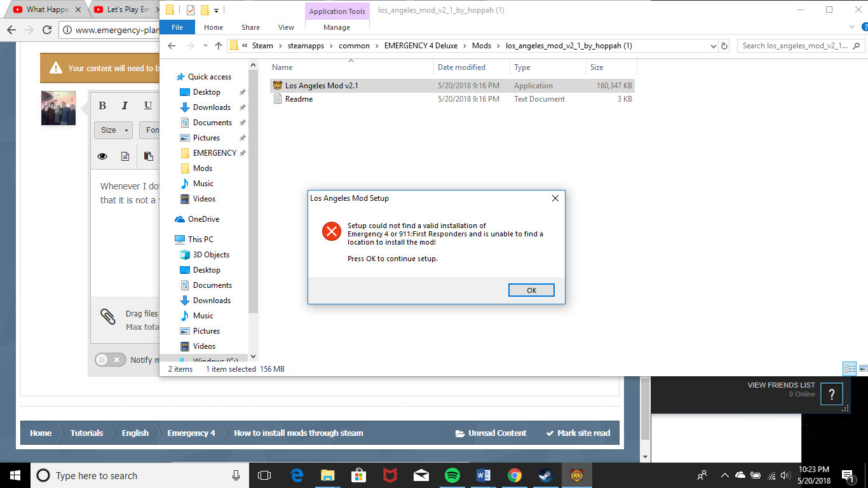868x488 pixels.
Task: Open the Mods folder in Quick access
Action: tap(203, 168)
